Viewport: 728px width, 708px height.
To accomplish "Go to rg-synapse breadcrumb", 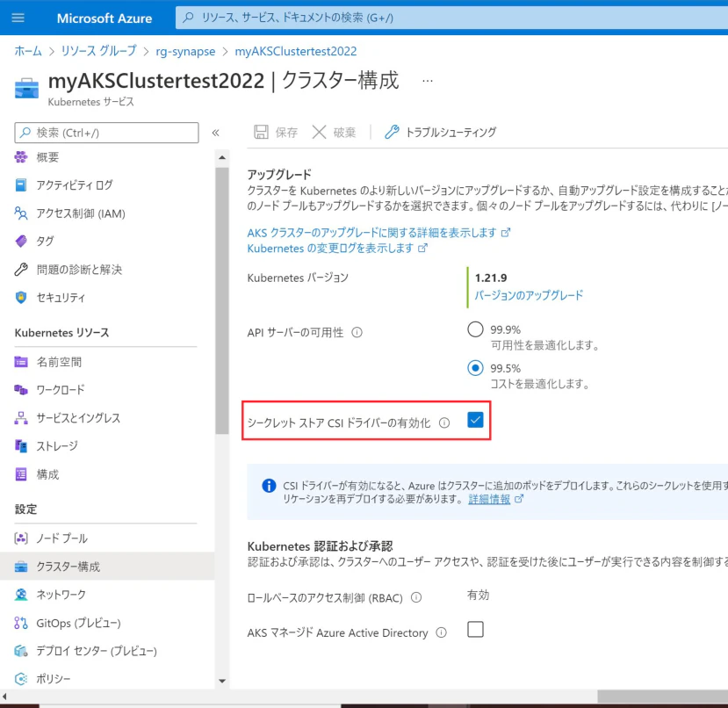I will click(185, 51).
